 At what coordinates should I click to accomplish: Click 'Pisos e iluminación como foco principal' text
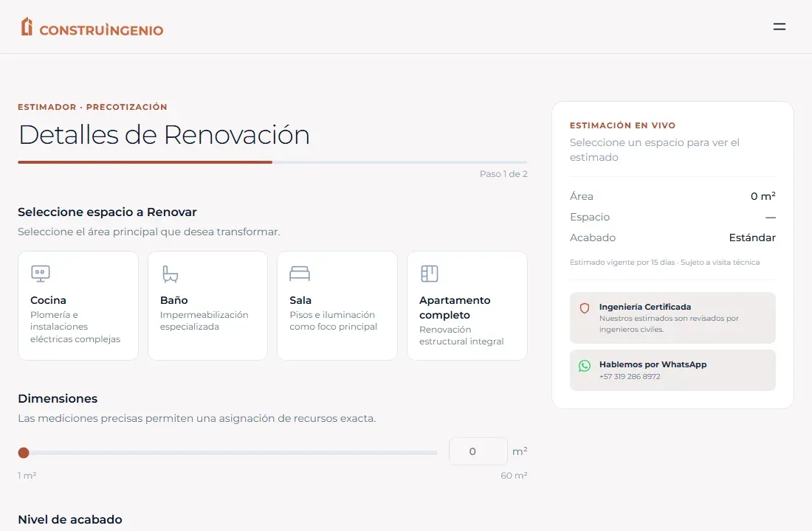(333, 321)
